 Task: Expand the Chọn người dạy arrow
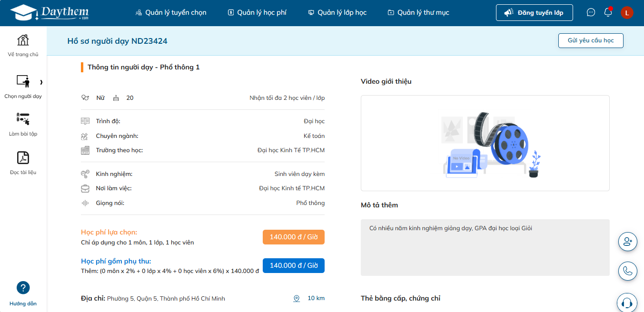coord(41,82)
